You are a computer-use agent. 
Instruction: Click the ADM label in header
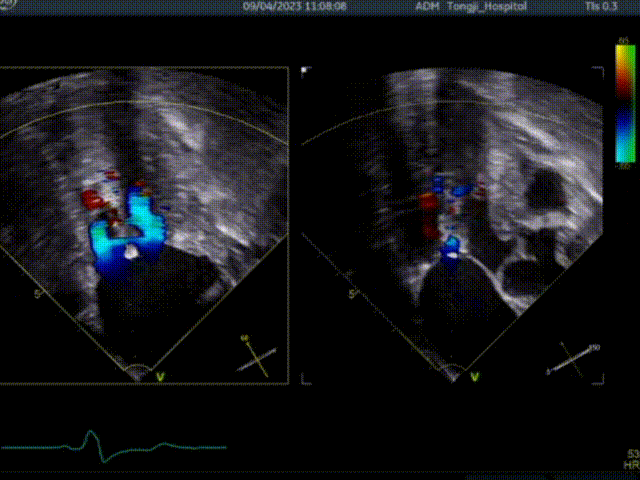pos(425,6)
